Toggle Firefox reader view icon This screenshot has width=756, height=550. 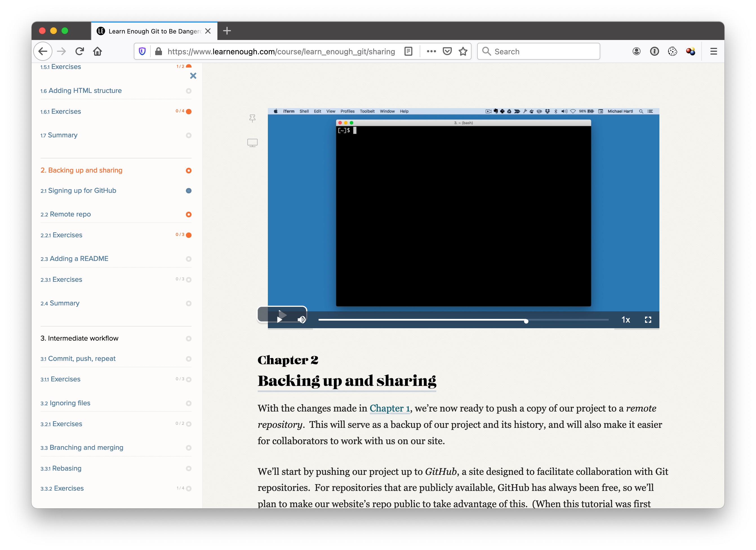click(x=408, y=51)
